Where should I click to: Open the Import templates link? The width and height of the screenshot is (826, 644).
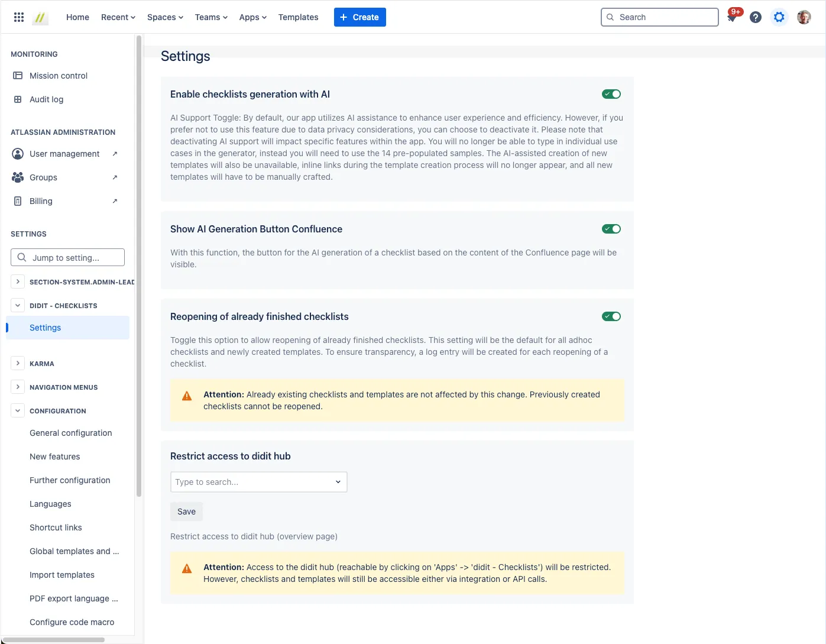62,575
